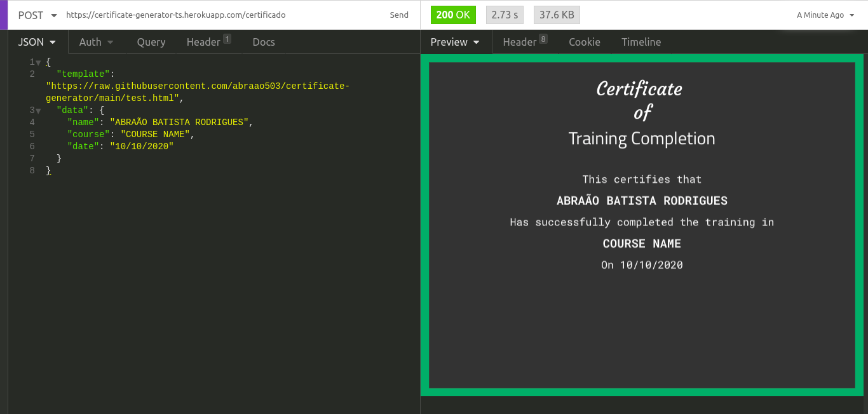Click the 2.73 s response time badge
Screen dimensions: 868x414
pyautogui.click(x=504, y=14)
